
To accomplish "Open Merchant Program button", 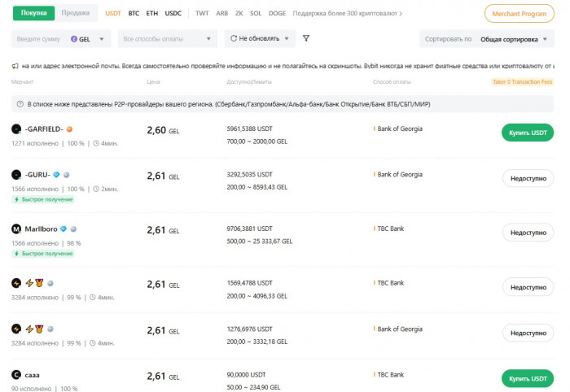I will click(x=520, y=14).
